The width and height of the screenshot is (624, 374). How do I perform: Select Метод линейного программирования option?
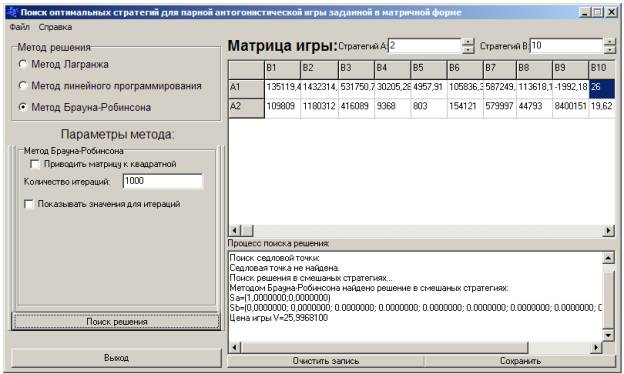tap(23, 86)
